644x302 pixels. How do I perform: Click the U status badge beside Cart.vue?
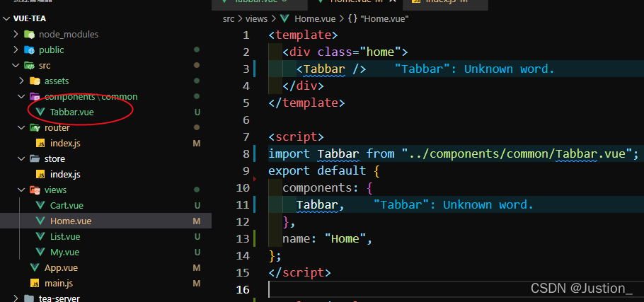click(x=197, y=206)
